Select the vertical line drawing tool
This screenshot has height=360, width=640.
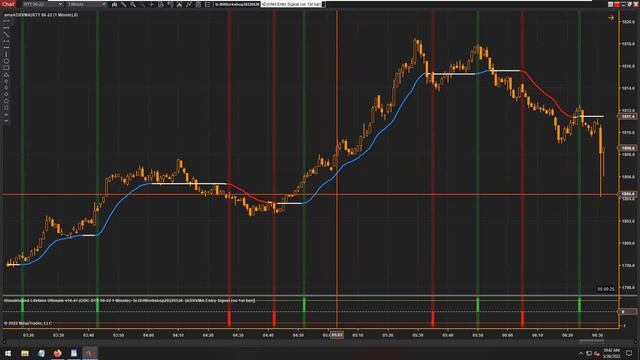point(6,54)
